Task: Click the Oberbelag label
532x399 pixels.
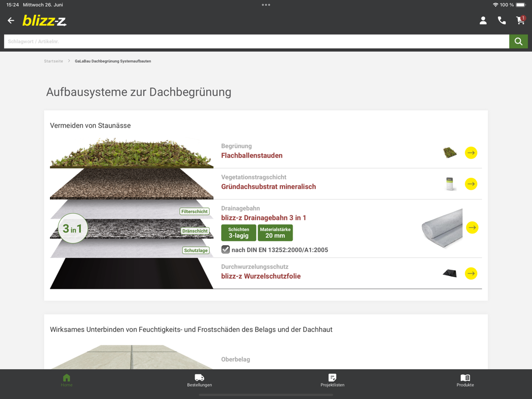Action: click(x=236, y=359)
